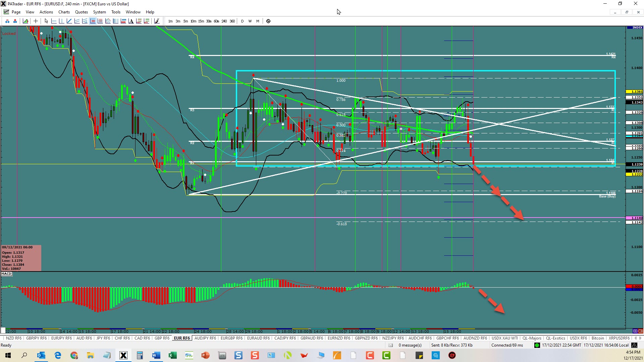The image size is (644, 362).
Task: Open Outlook from the taskbar
Action: (x=41, y=355)
